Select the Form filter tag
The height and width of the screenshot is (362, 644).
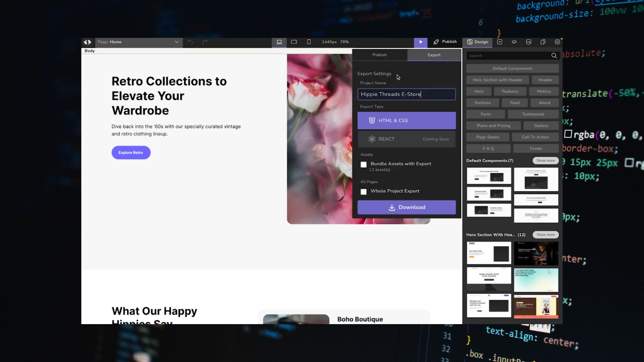tap(485, 114)
